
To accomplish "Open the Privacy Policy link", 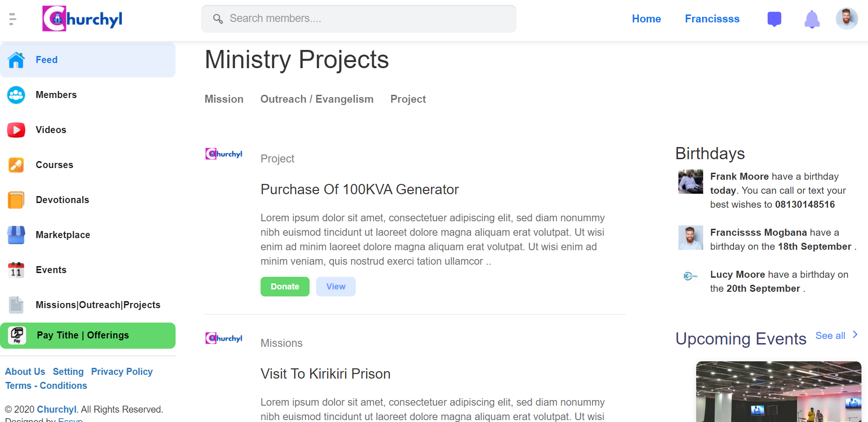I will 122,372.
